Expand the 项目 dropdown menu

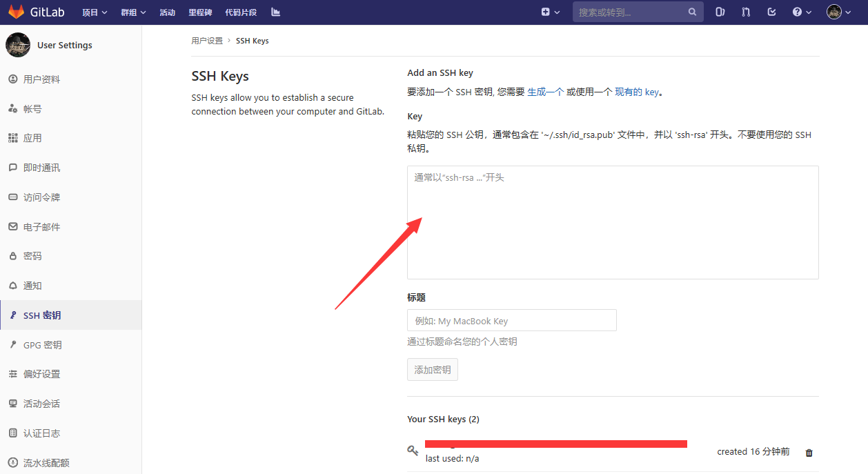pos(95,11)
